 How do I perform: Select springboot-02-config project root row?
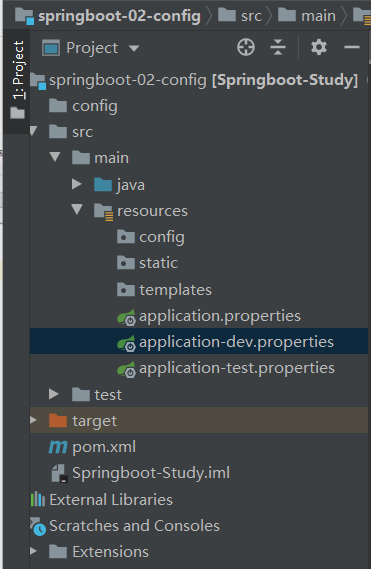tap(199, 80)
